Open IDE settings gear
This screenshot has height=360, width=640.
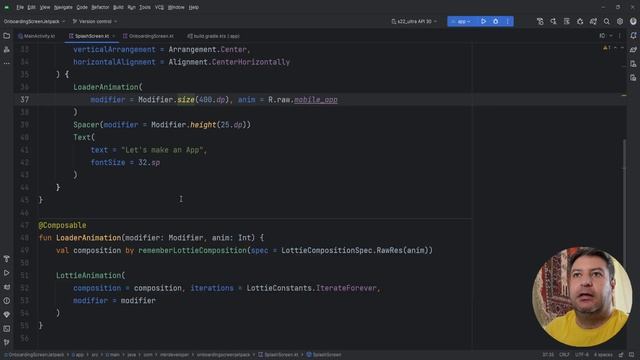[x=620, y=21]
